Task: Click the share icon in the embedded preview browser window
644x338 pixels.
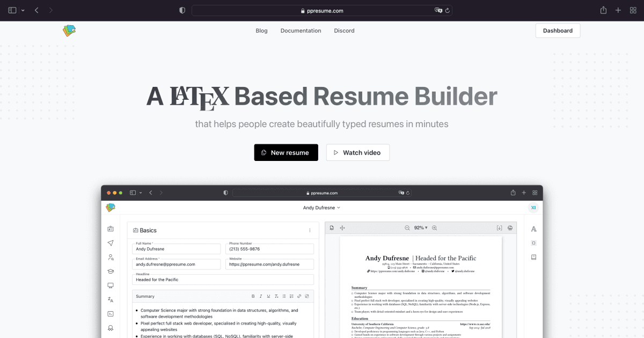Action: tap(514, 193)
